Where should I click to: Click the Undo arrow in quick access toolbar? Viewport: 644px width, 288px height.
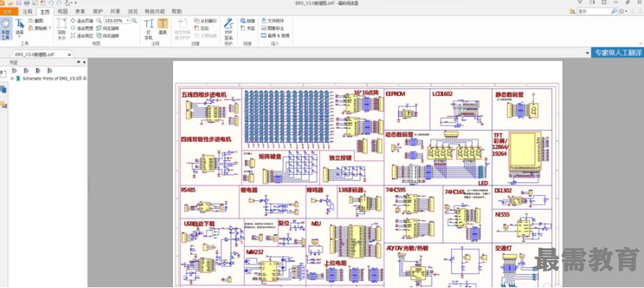pos(51,4)
